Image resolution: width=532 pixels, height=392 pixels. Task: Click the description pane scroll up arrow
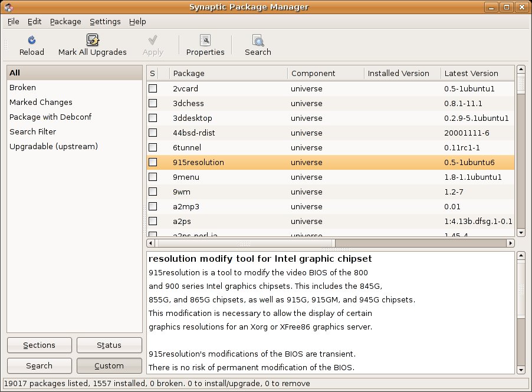pos(521,255)
